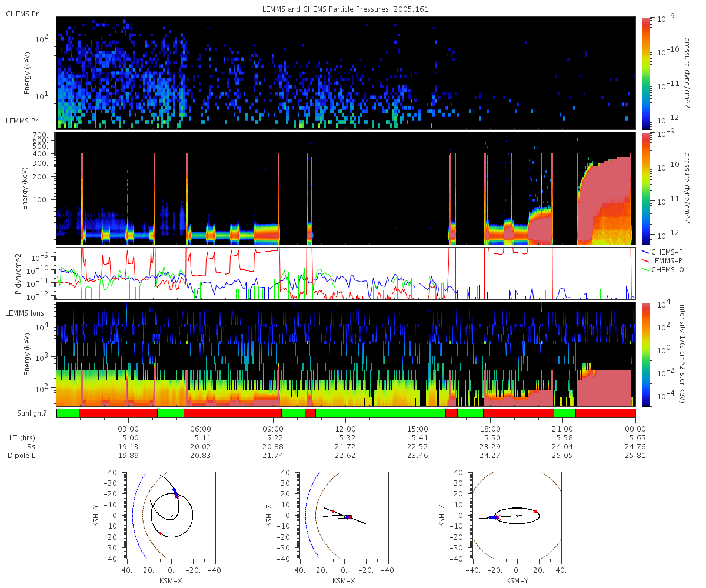Click the LEMMS Ions intensity color bar

point(647,355)
